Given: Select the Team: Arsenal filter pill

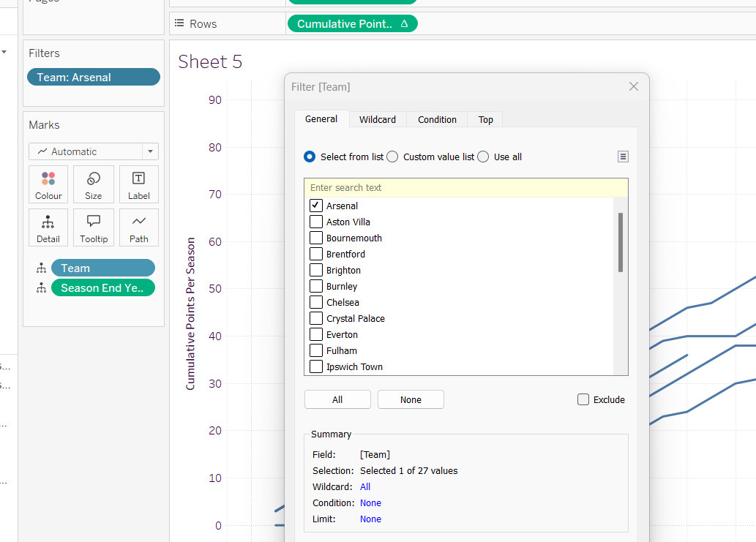Looking at the screenshot, I should click(x=94, y=77).
